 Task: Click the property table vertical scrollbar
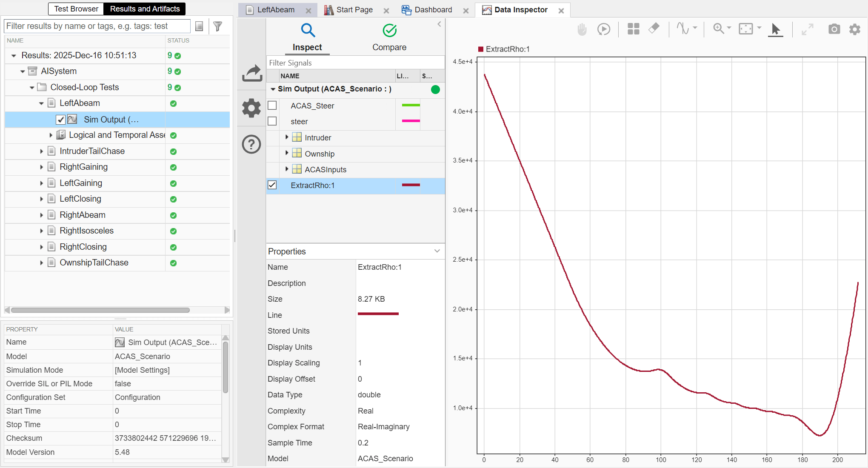[226, 367]
